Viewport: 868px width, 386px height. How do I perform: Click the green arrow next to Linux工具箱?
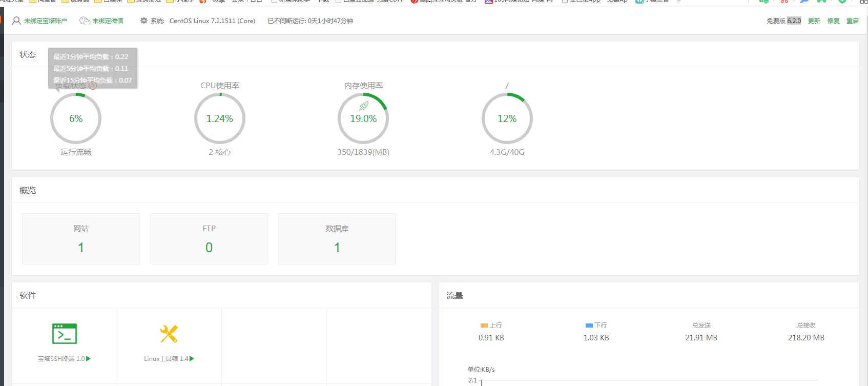pyautogui.click(x=192, y=359)
